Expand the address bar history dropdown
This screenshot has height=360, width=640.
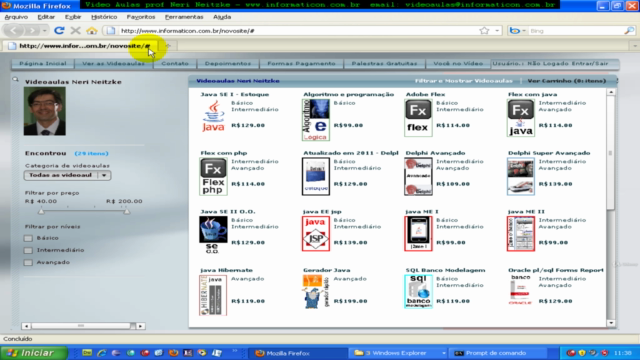pyautogui.click(x=497, y=31)
